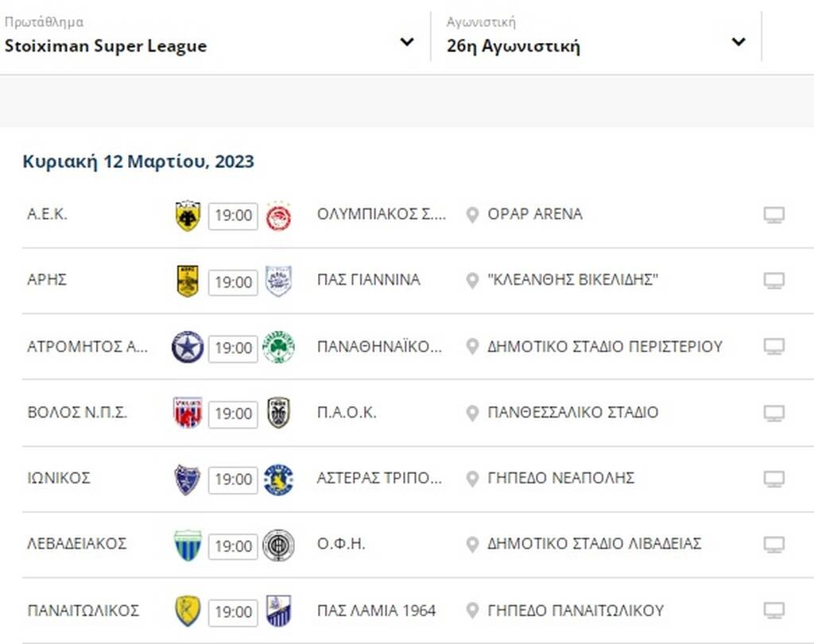Click the Panathinaikos logo
Screen dimensions: 814x644
click(279, 347)
